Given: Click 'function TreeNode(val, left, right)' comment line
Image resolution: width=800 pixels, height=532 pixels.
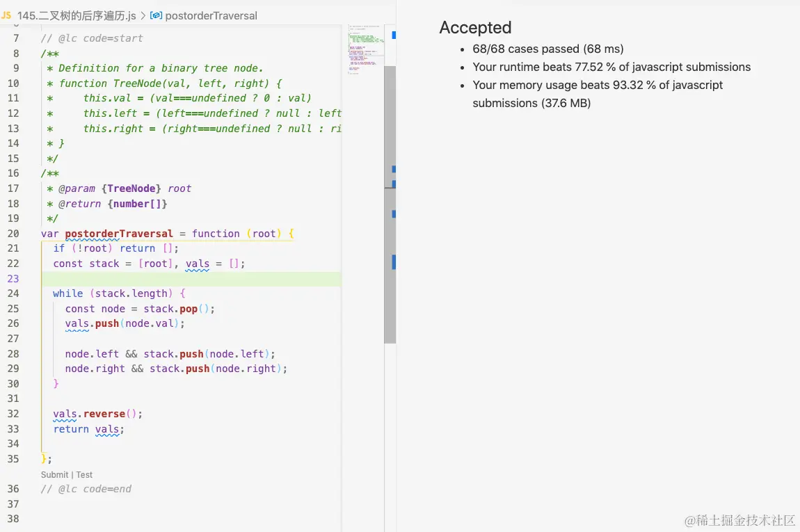Looking at the screenshot, I should [164, 83].
